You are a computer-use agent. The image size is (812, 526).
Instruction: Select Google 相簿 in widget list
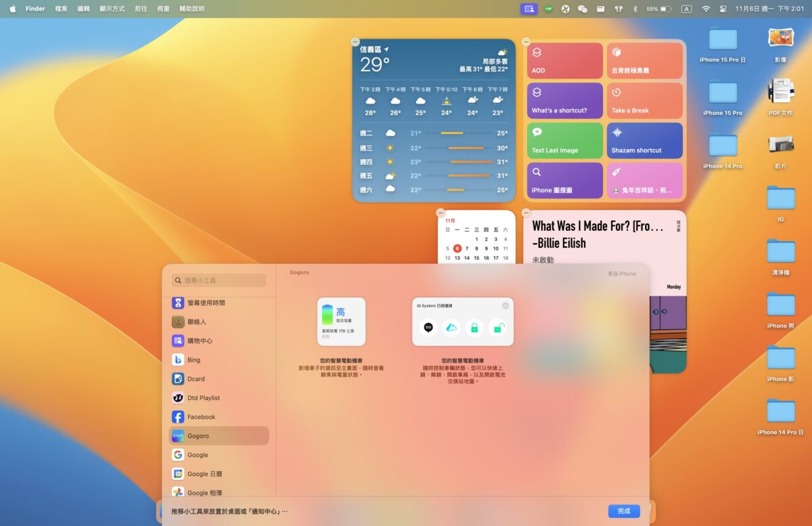click(219, 492)
